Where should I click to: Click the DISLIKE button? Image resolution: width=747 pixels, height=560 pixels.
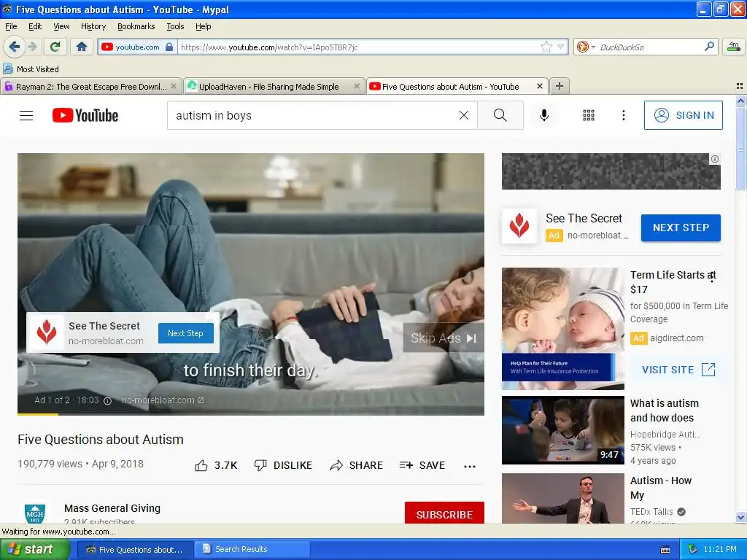[x=283, y=465]
